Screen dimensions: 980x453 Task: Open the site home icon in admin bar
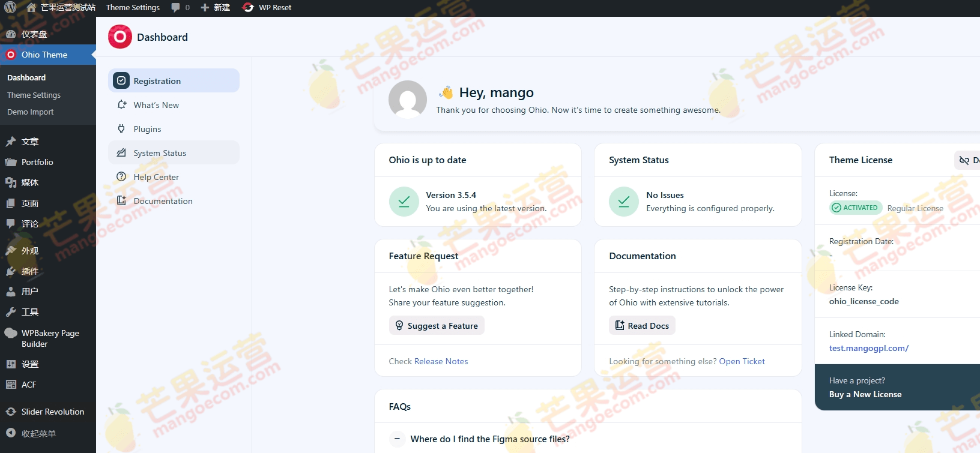pos(31,8)
